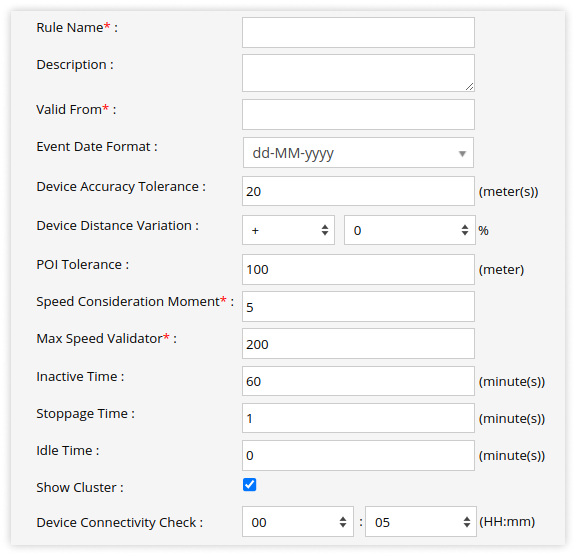The width and height of the screenshot is (576, 556).
Task: Click the POI Tolerance field
Action: (358, 269)
